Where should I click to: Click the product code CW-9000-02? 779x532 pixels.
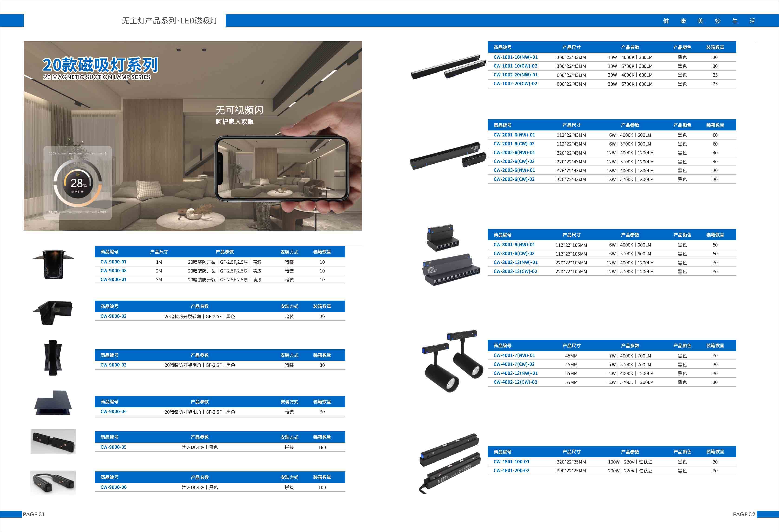(113, 316)
